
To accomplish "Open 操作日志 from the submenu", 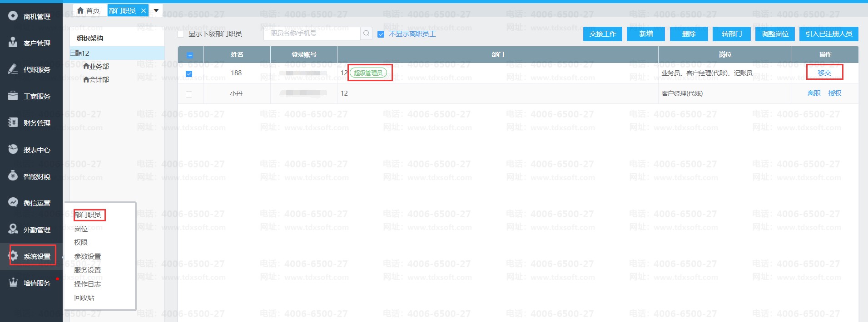I will [87, 284].
